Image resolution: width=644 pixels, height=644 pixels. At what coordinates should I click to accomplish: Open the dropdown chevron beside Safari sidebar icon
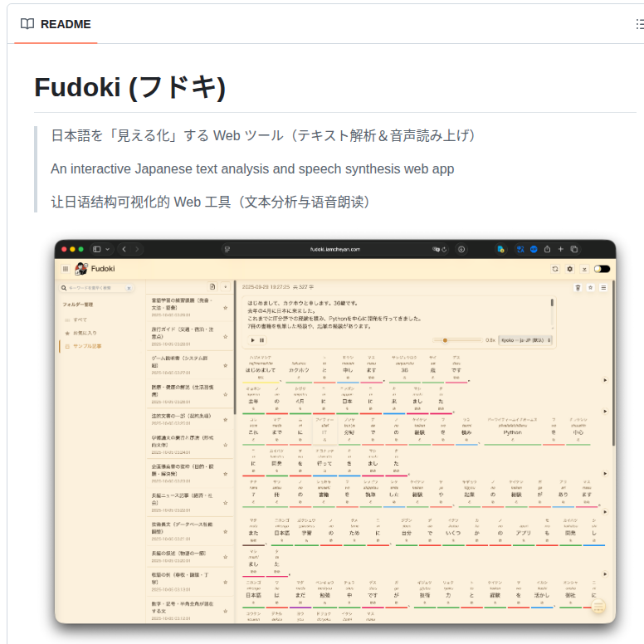(x=108, y=249)
